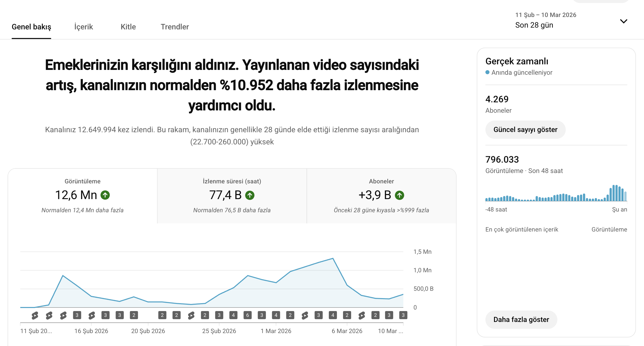Open the Trendler tab
Image resolution: width=644 pixels, height=346 pixels.
175,27
